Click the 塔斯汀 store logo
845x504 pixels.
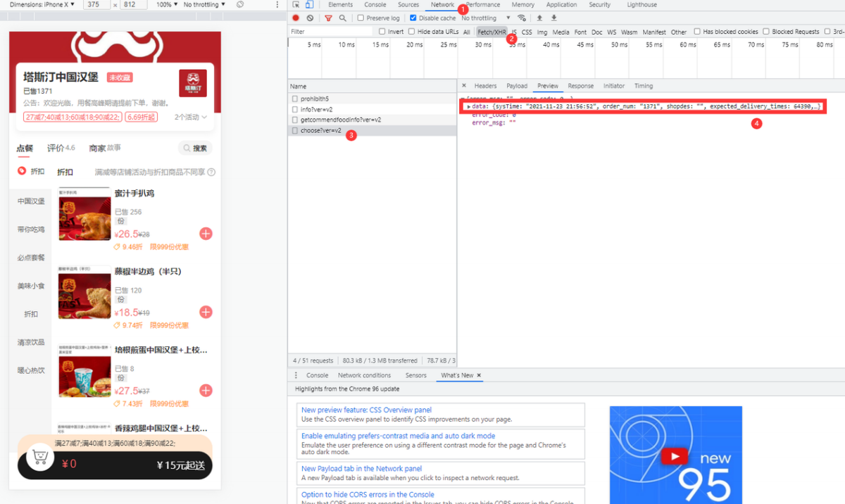pos(192,83)
